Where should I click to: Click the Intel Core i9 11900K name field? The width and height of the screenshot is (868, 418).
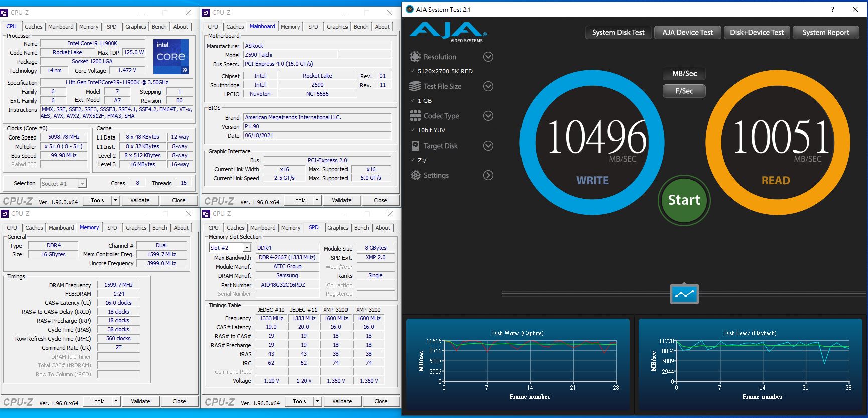93,43
